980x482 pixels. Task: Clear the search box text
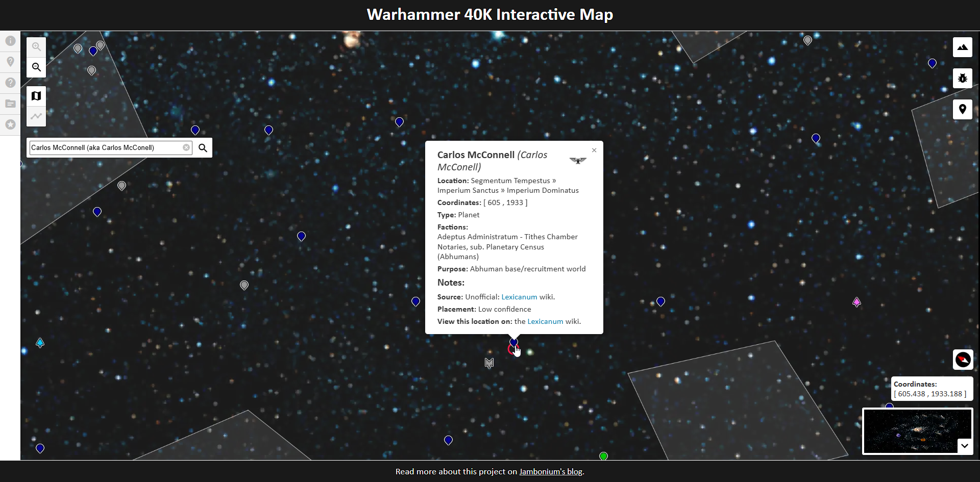(186, 147)
